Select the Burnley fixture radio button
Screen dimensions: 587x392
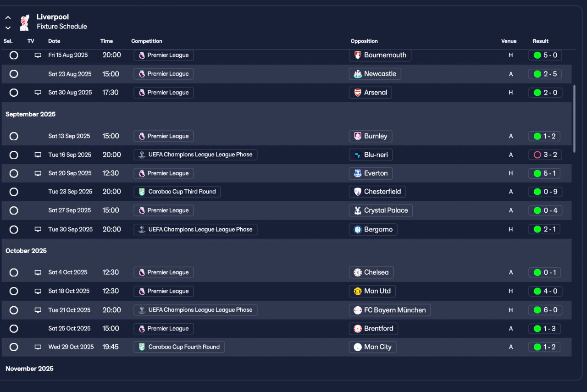(x=14, y=136)
